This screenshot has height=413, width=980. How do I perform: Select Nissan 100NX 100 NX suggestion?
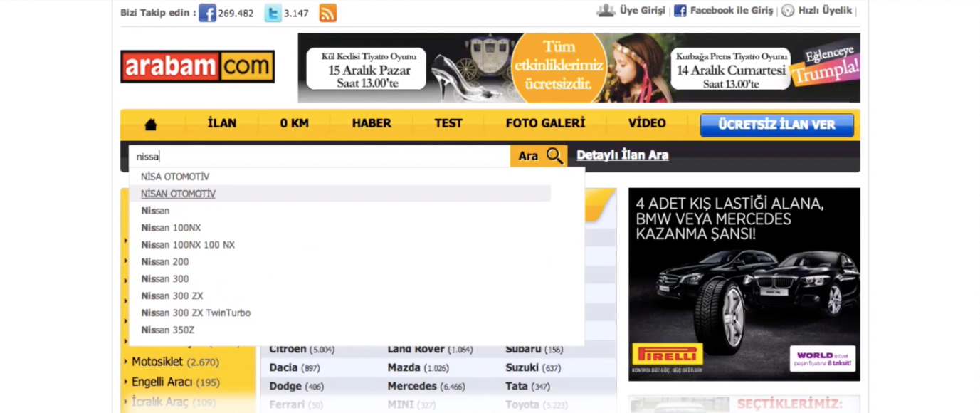[x=188, y=245]
